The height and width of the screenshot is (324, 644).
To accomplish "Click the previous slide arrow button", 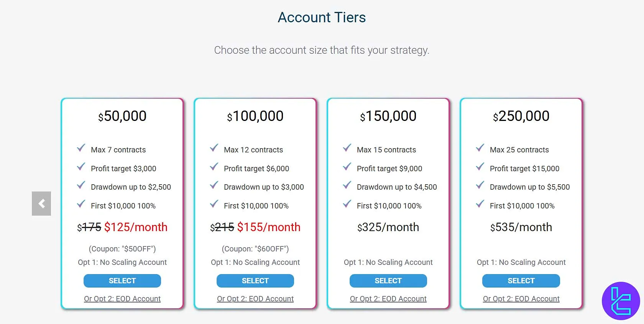I will (41, 203).
